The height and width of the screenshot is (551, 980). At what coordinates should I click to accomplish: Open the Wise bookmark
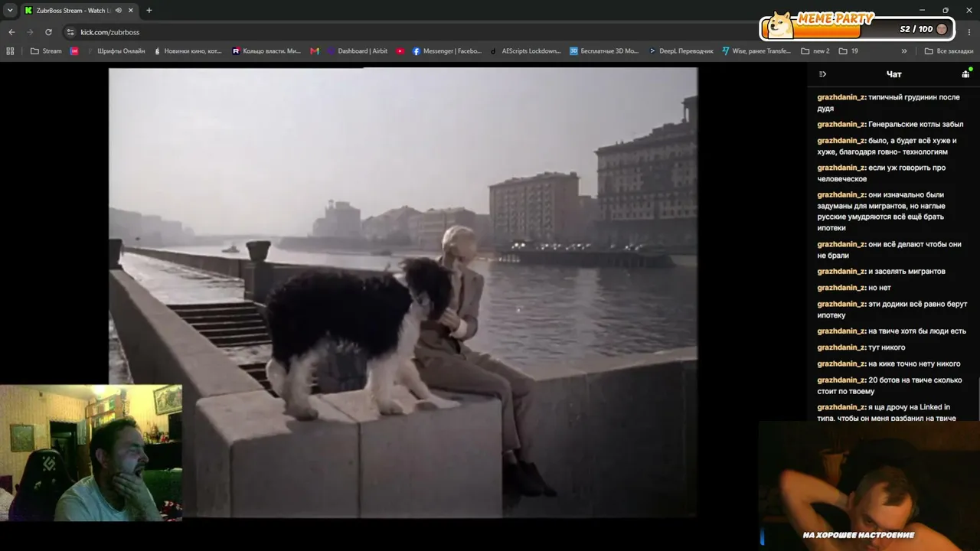[756, 51]
